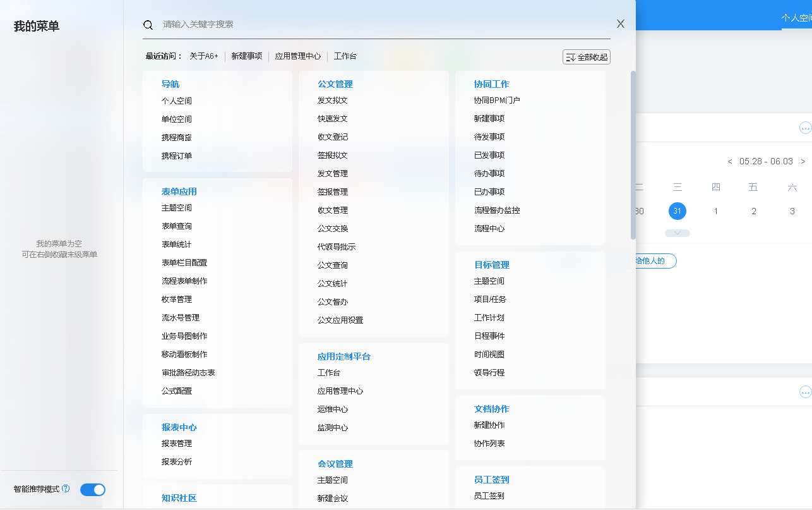
Task: Open recent item 新建事项
Action: pyautogui.click(x=247, y=56)
